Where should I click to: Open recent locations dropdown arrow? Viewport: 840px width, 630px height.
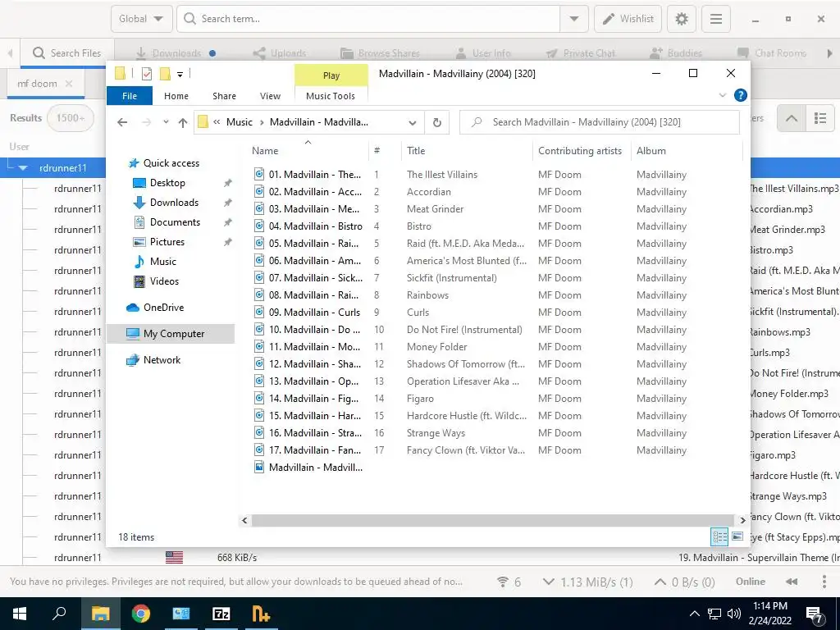coord(166,122)
